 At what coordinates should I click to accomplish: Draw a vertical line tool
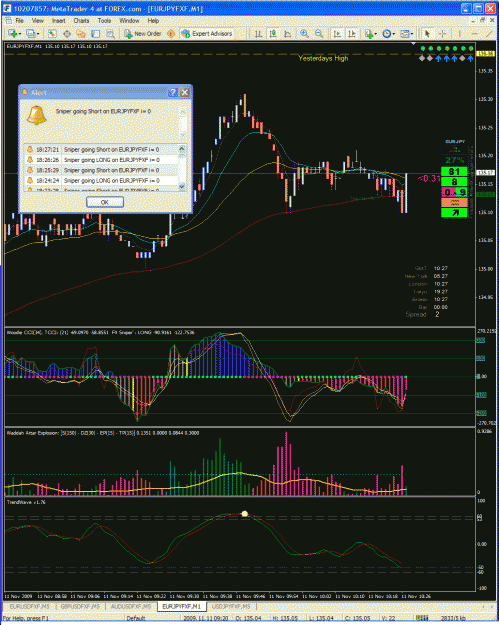click(460, 34)
